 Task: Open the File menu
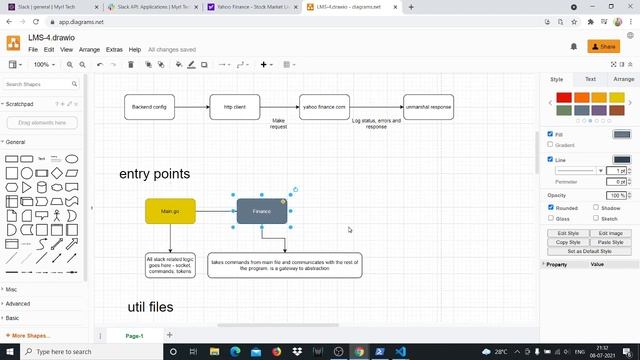[33, 49]
